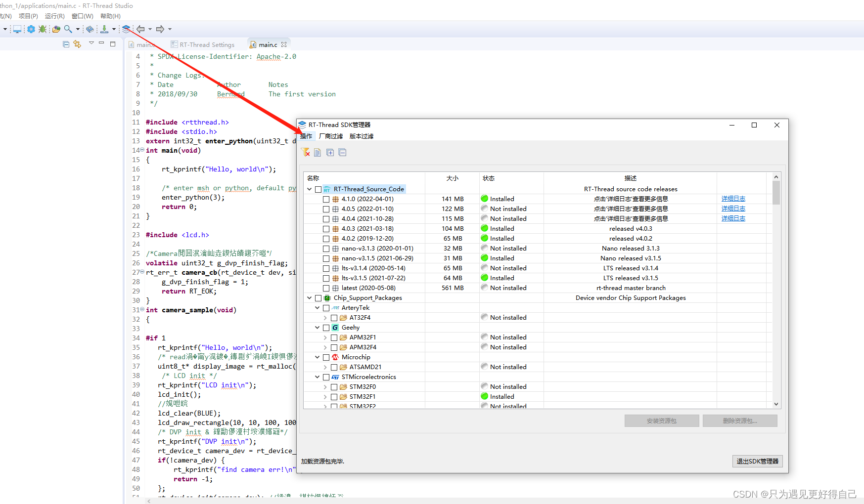Image resolution: width=864 pixels, height=504 pixels.
Task: Collapse the ArteryTek vendor node
Action: pyautogui.click(x=318, y=307)
